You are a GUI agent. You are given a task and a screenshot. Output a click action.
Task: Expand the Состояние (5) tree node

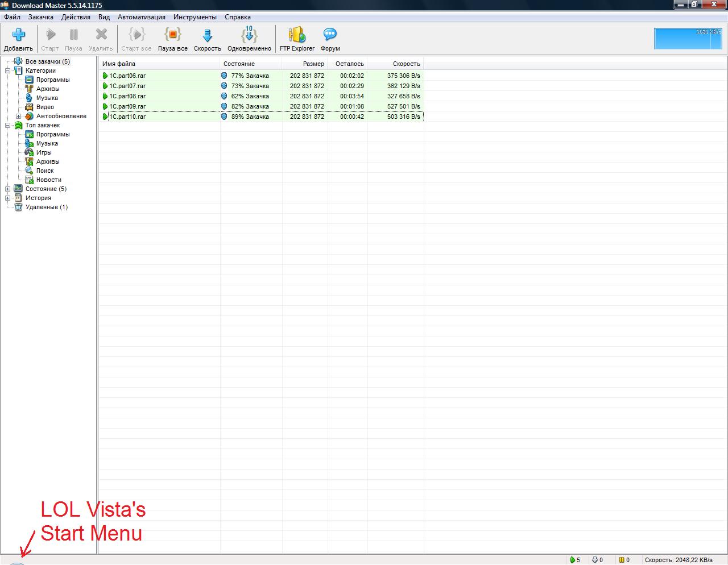(x=8, y=189)
